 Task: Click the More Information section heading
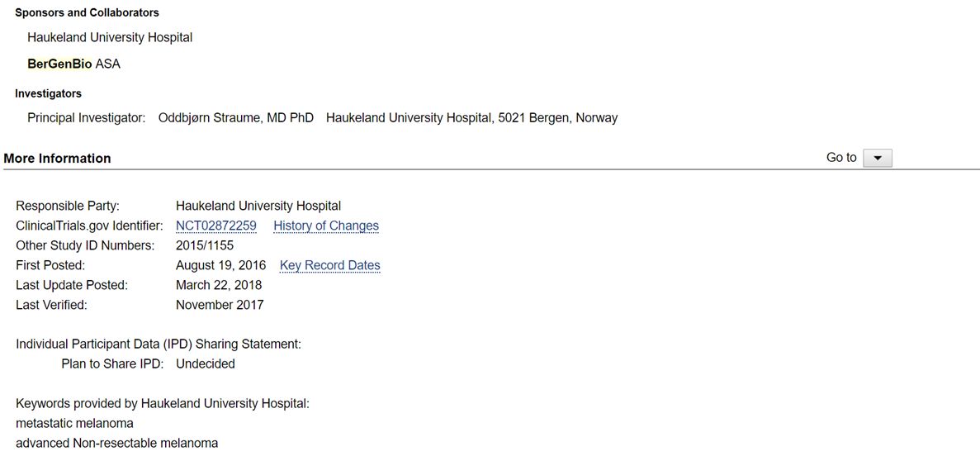pyautogui.click(x=58, y=159)
